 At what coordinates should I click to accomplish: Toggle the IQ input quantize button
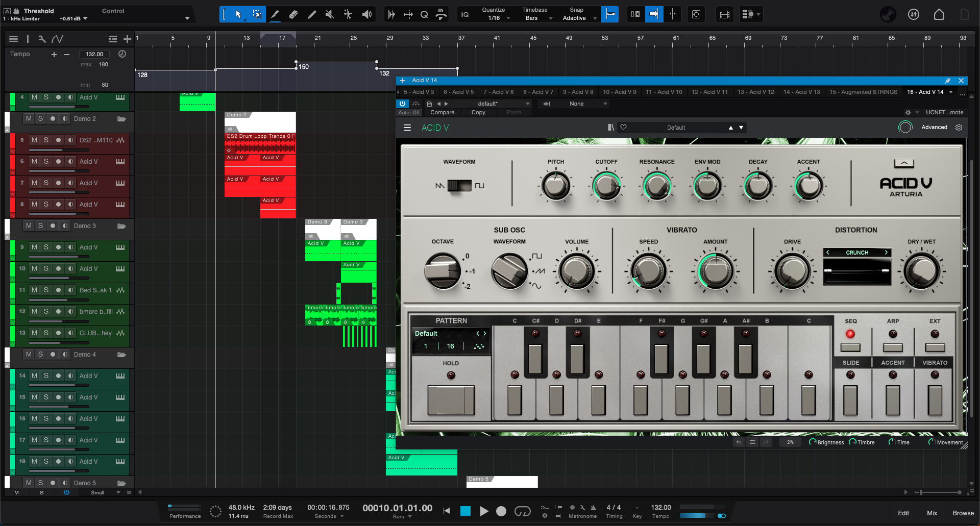(465, 14)
